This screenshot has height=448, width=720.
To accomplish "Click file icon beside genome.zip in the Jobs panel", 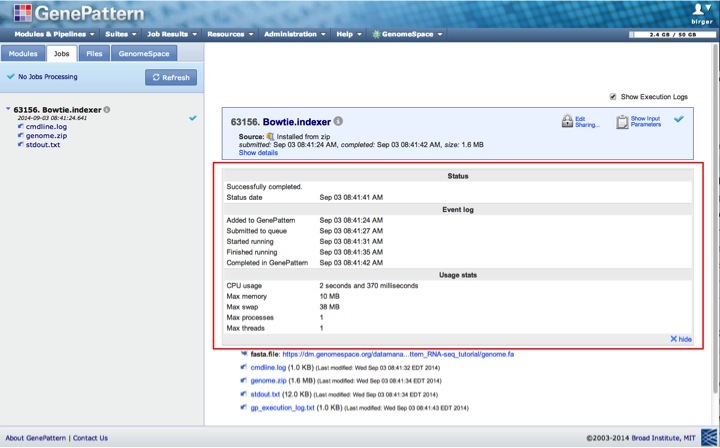I will [21, 135].
